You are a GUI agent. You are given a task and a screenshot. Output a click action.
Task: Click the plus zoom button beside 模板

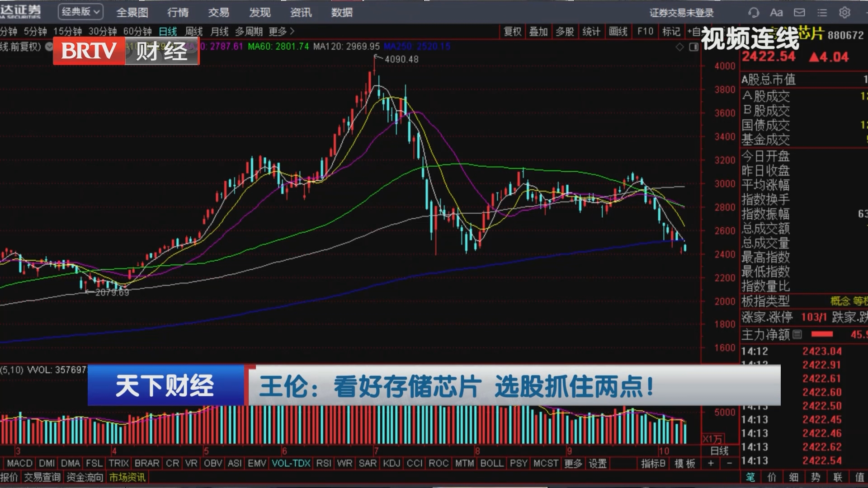pyautogui.click(x=711, y=463)
